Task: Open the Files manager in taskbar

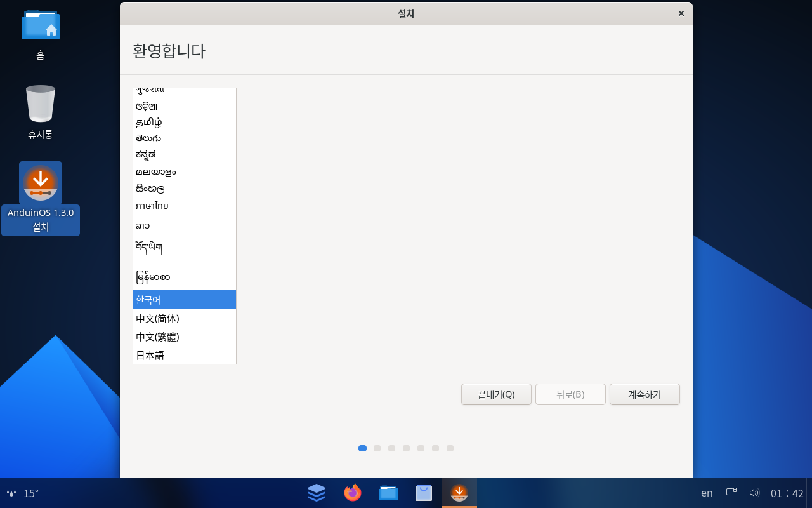Action: pos(388,493)
